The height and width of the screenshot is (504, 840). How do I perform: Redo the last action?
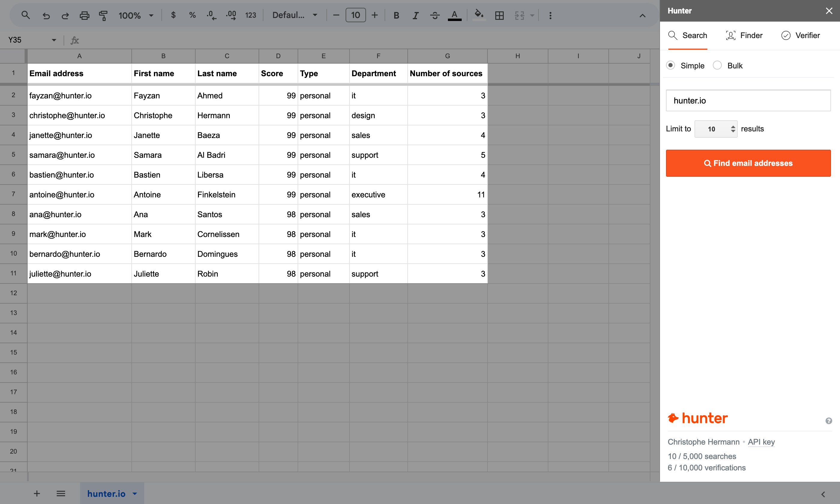click(x=65, y=15)
